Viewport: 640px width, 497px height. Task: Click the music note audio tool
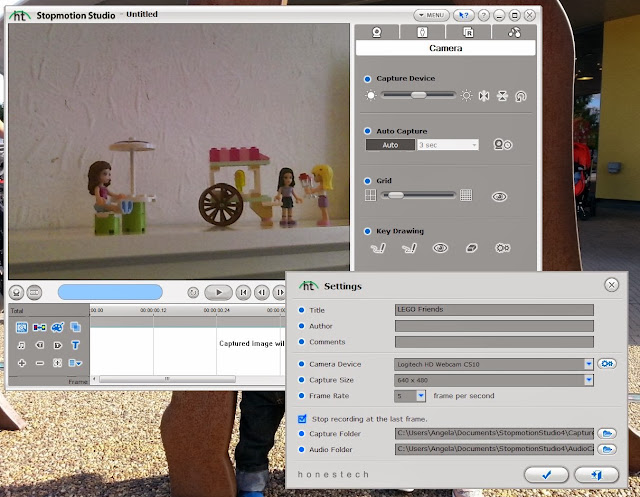pos(21,345)
